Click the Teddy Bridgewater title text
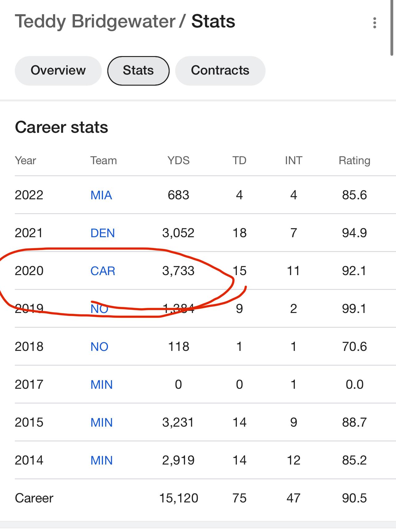Viewport: 396px width, 532px height. 95,22
